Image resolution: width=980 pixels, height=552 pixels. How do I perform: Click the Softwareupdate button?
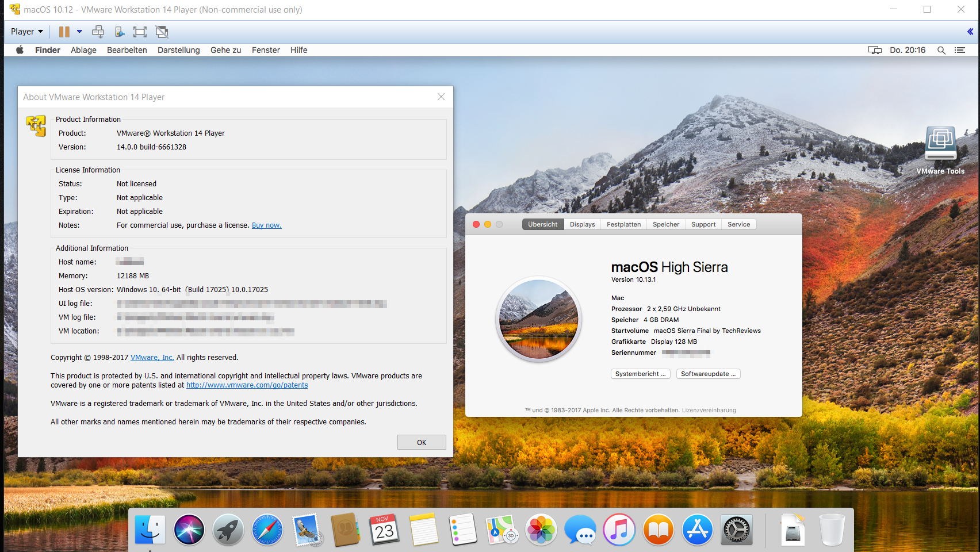tap(709, 374)
